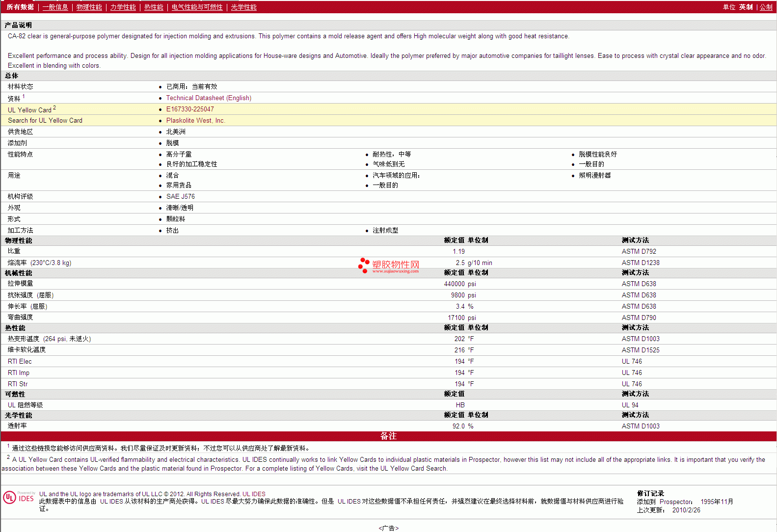
Task: Open the 一般信息 tab
Action: point(55,7)
